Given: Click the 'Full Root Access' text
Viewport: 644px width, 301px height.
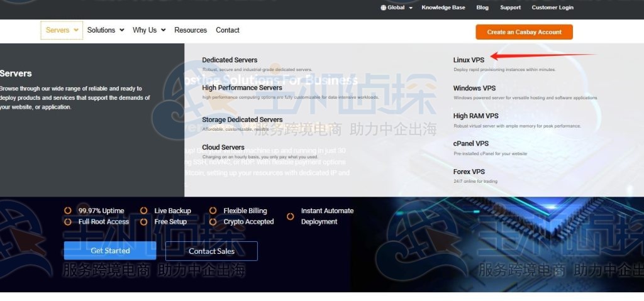Looking at the screenshot, I should click(104, 222).
